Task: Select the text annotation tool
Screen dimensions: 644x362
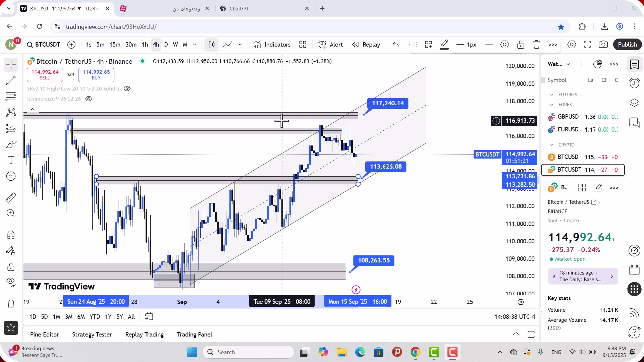Action: [11, 160]
